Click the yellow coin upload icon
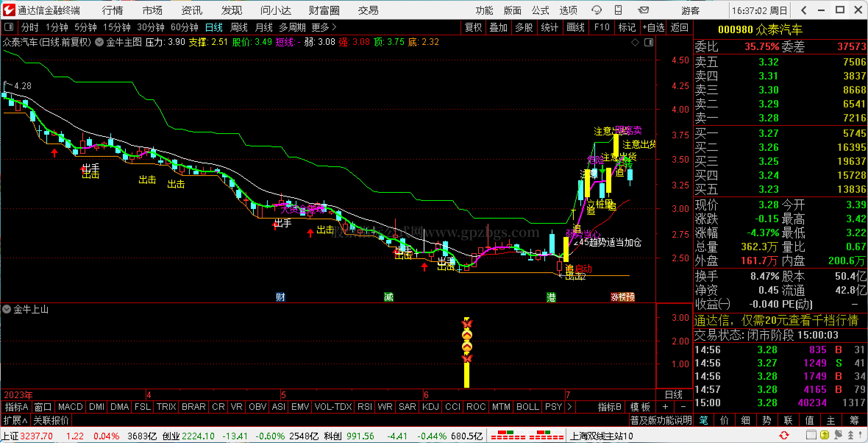The height and width of the screenshot is (443, 868). [x=824, y=436]
